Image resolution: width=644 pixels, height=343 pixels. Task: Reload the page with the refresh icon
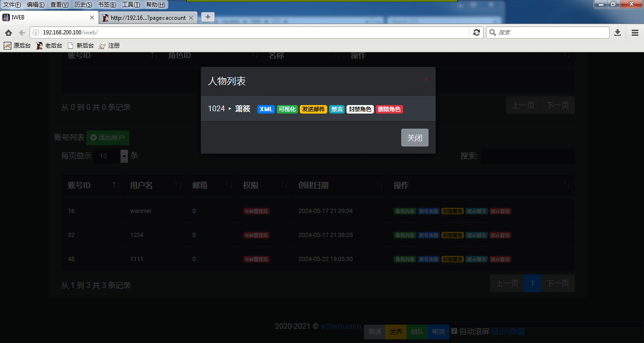pos(477,33)
